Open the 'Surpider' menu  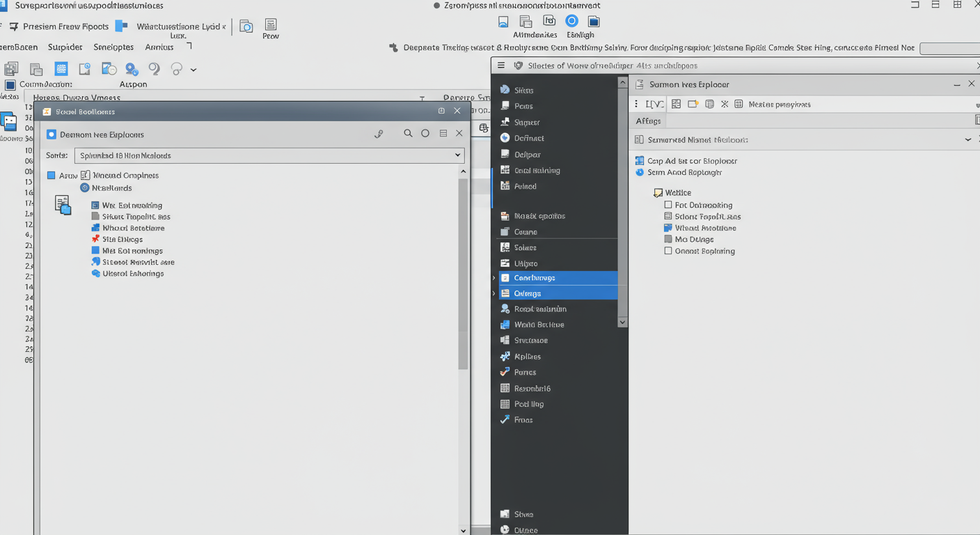click(x=65, y=47)
